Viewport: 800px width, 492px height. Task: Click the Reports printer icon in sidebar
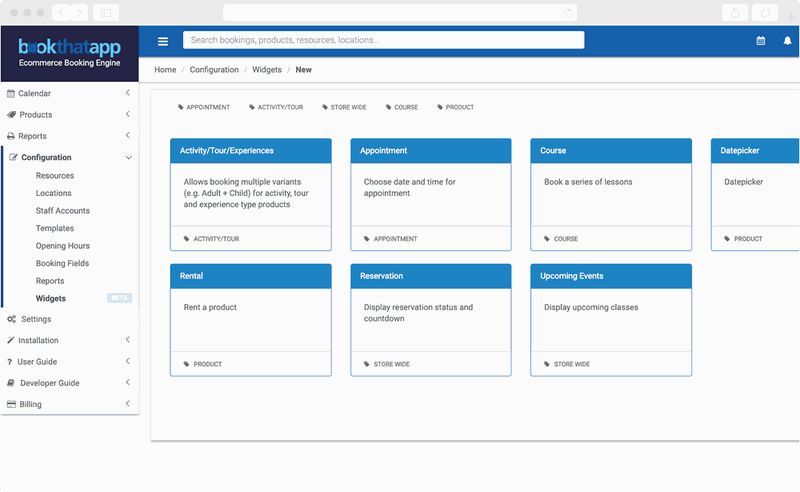coord(11,136)
